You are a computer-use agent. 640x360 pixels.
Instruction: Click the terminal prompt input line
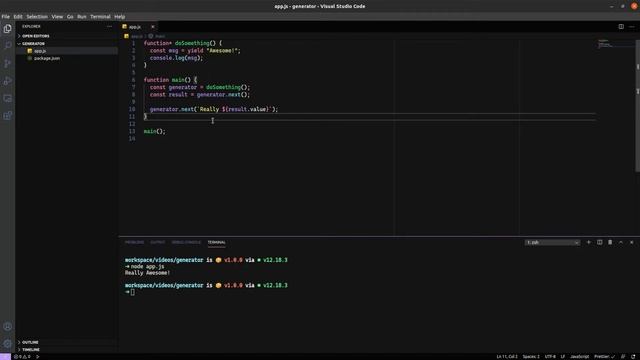(130, 292)
